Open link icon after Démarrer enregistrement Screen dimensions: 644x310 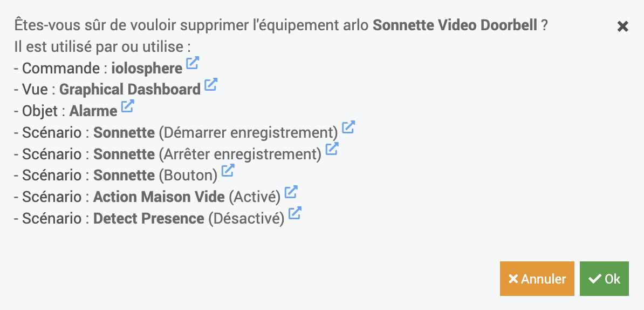348,127
